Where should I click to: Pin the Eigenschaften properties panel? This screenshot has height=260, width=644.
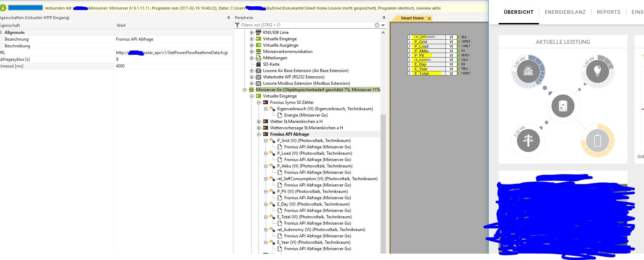click(x=228, y=18)
